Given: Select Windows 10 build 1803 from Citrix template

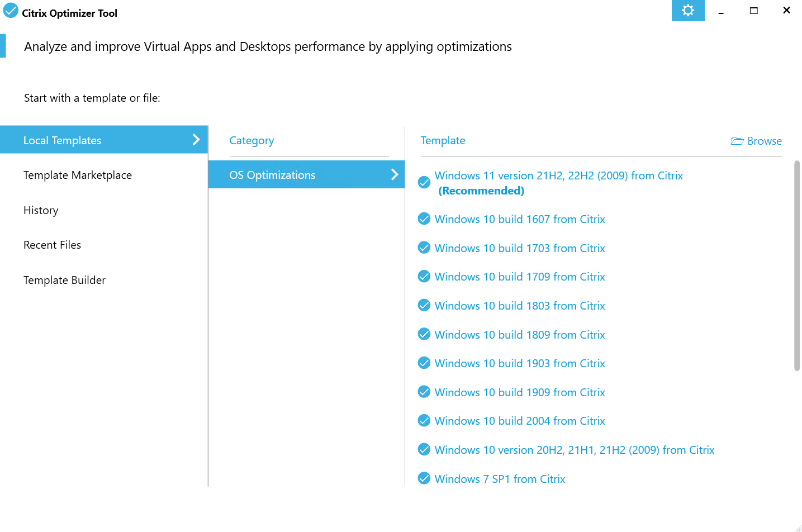Looking at the screenshot, I should tap(519, 306).
